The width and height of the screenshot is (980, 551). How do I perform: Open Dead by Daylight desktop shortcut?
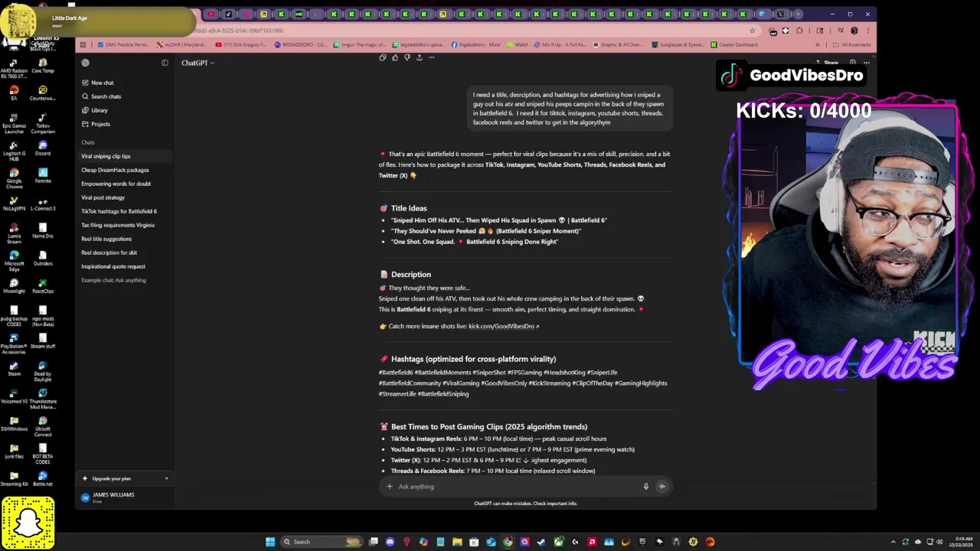(x=43, y=370)
